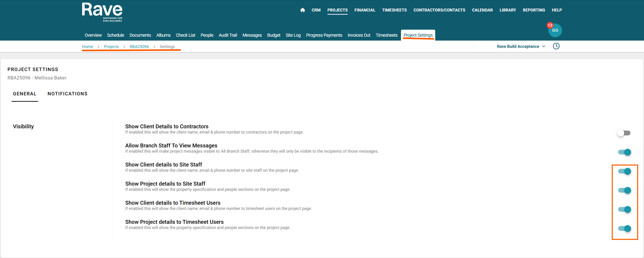The width and height of the screenshot is (644, 258).
Task: Open the Site Log tab
Action: [293, 35]
